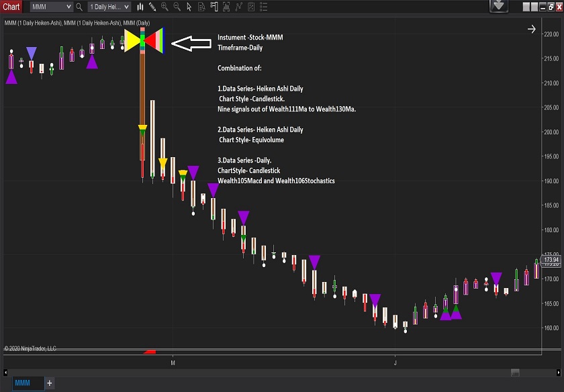Click the 173.94 current price marker

tap(551, 260)
